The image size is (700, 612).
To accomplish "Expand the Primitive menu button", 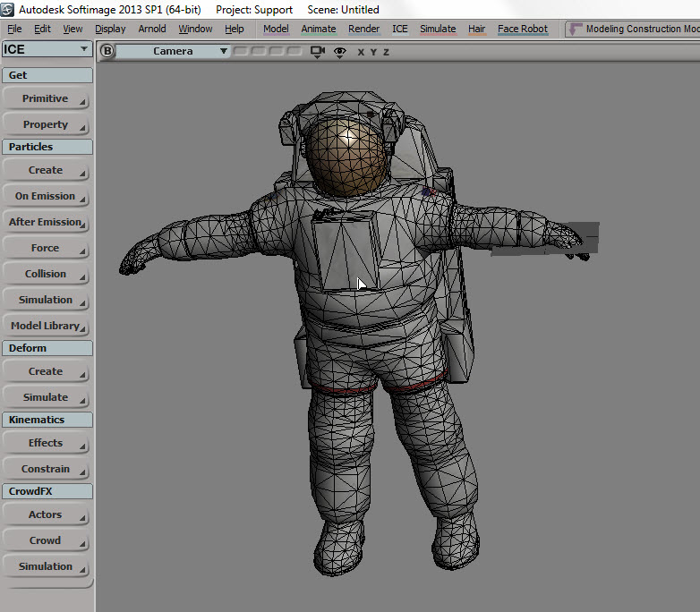I will point(47,98).
